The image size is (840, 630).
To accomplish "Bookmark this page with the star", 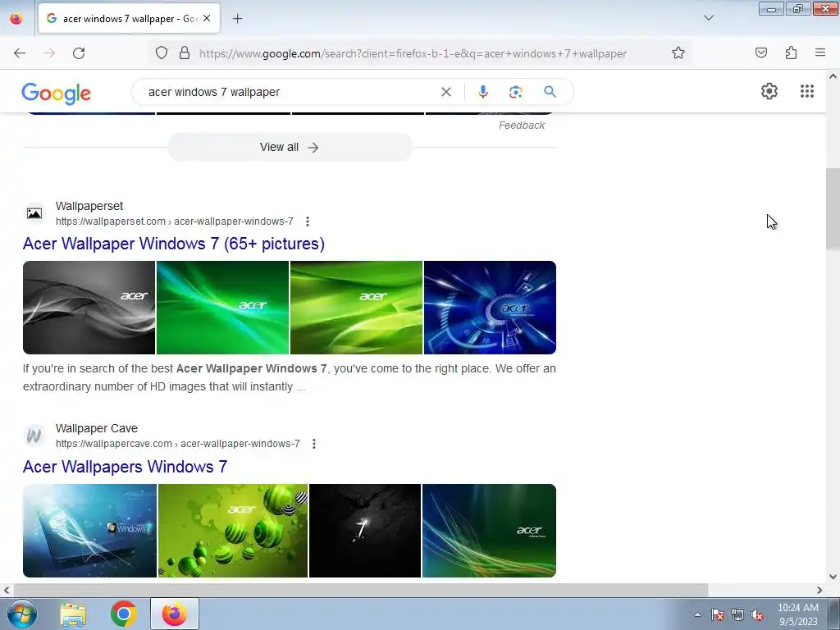I will [678, 53].
